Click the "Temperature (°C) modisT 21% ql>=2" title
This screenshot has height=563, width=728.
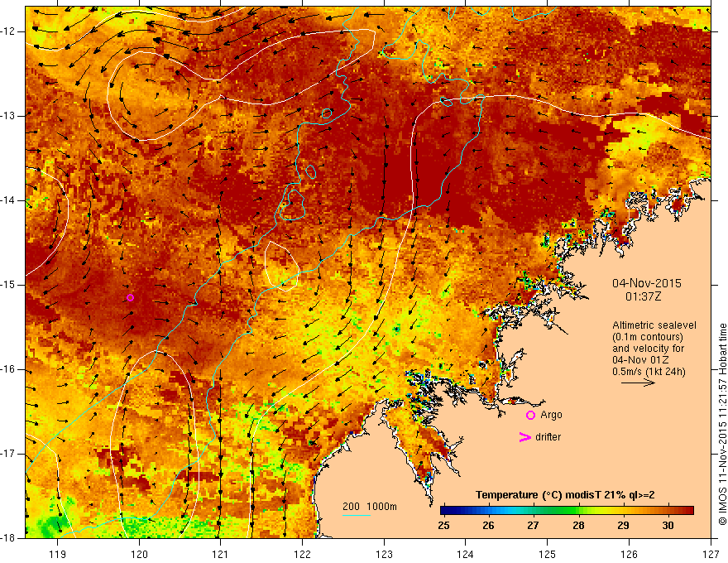(x=565, y=495)
